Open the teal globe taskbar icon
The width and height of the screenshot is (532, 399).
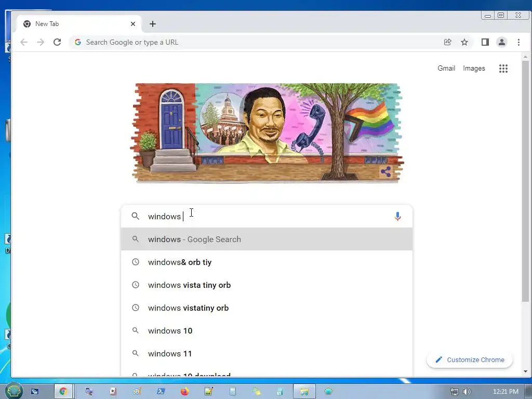(x=328, y=391)
